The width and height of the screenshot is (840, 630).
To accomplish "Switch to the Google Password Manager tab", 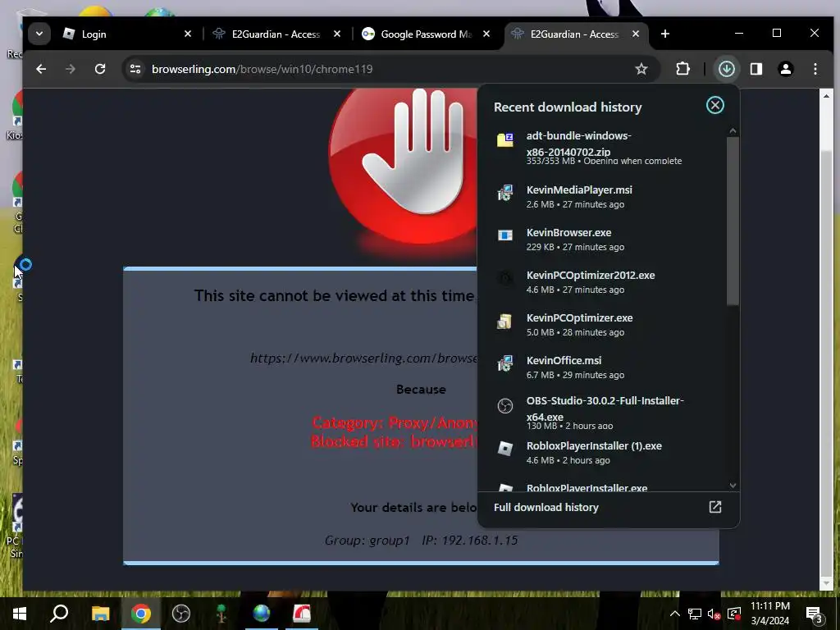I will 426,34.
